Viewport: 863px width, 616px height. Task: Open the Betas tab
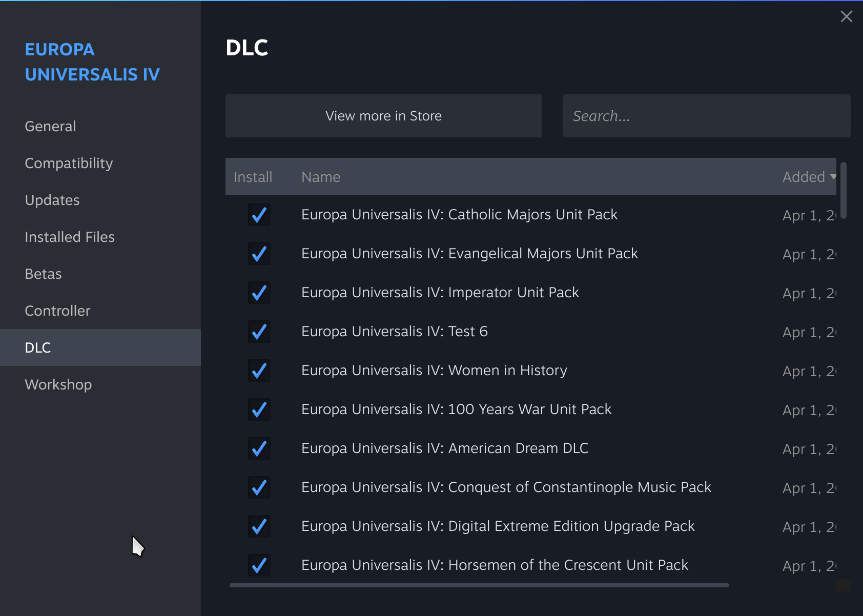100,274
